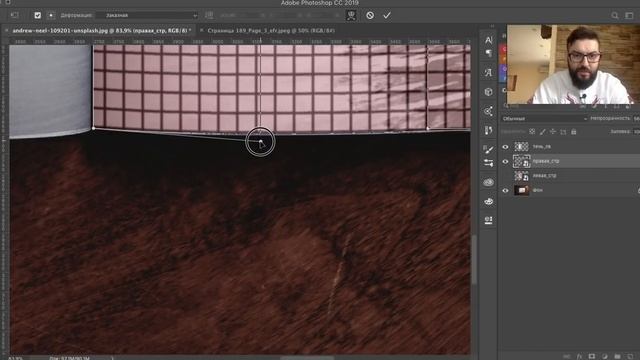Open the Character panel icon
The image size is (640, 360).
[489, 40]
